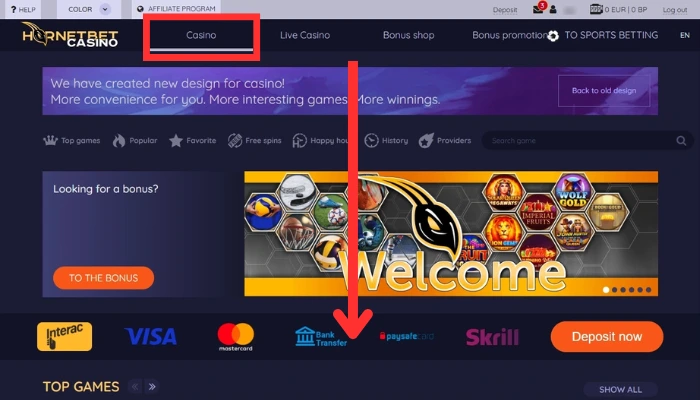Open the user profile icon
The height and width of the screenshot is (400, 700).
pos(553,9)
